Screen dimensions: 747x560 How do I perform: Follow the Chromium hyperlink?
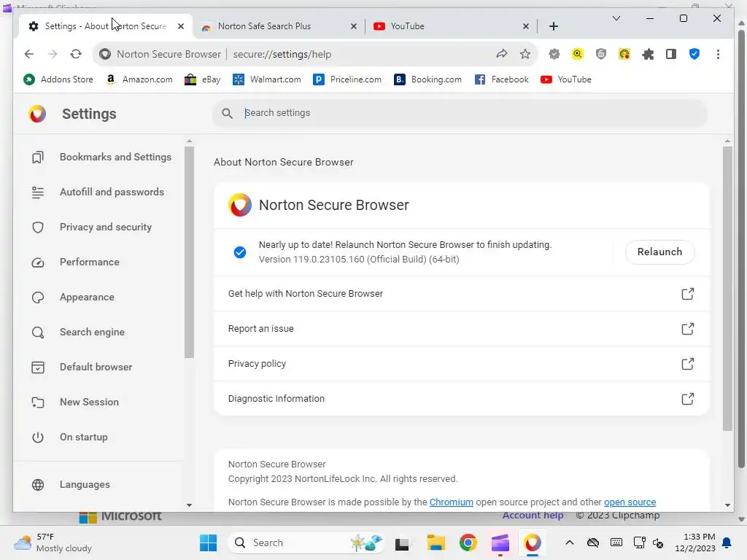tap(451, 502)
